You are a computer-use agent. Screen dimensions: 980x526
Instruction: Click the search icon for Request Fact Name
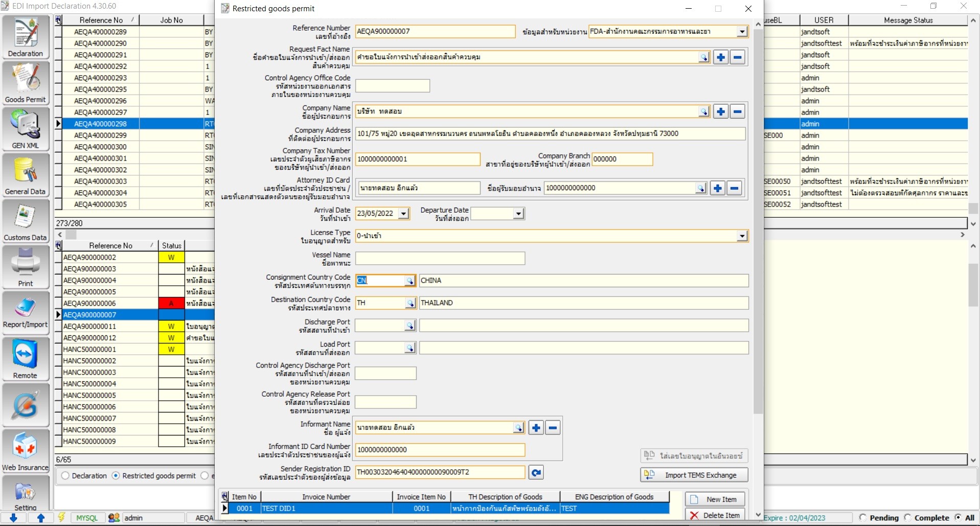704,57
